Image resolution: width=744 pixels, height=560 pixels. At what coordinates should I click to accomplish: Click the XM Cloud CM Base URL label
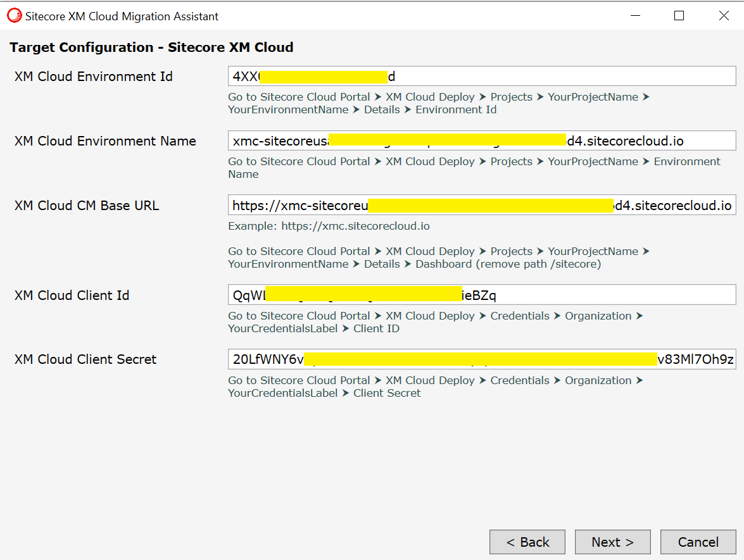[x=86, y=205]
